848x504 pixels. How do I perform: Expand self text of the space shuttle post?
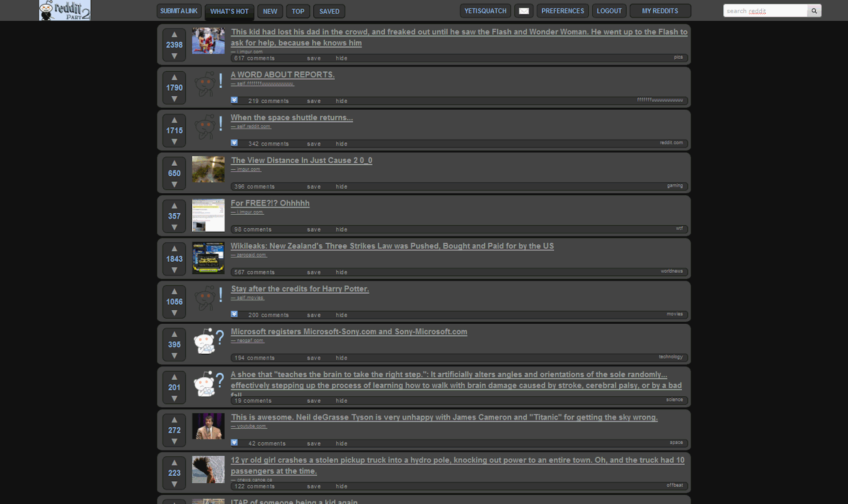coord(234,143)
